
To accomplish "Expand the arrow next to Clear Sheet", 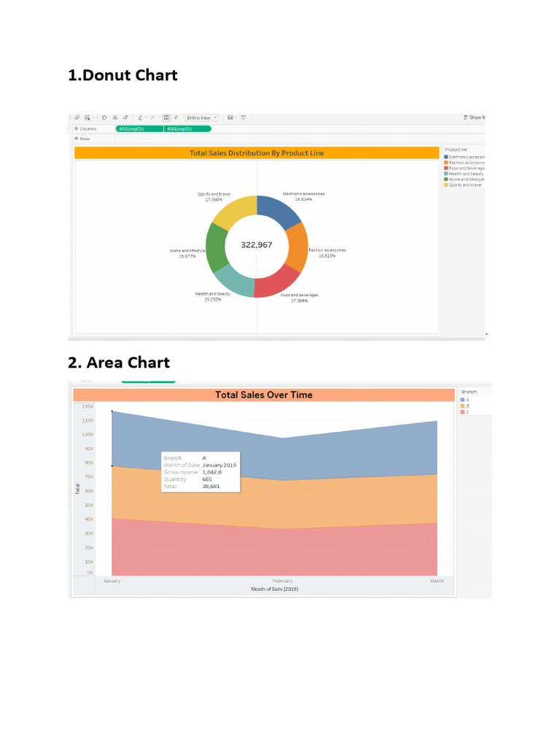I will click(x=94, y=117).
